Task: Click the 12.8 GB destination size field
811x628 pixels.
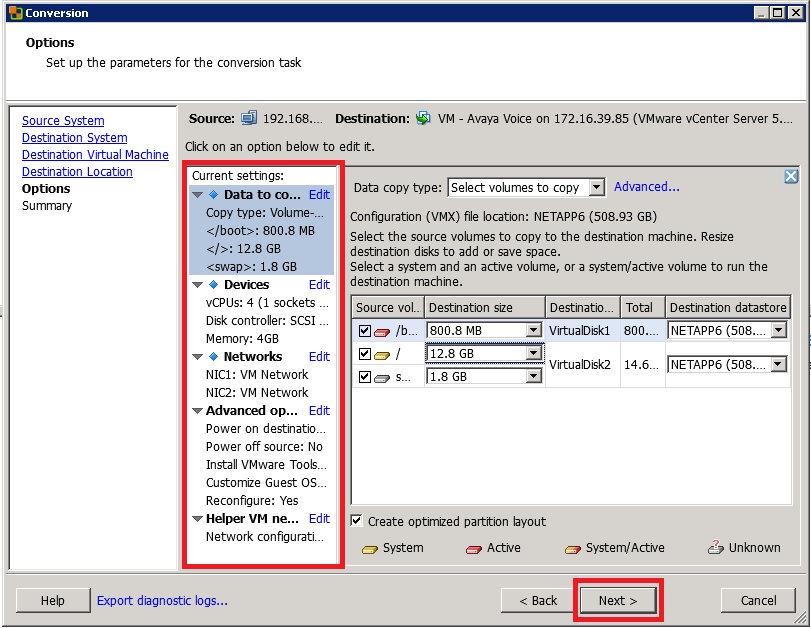Action: (x=475, y=353)
